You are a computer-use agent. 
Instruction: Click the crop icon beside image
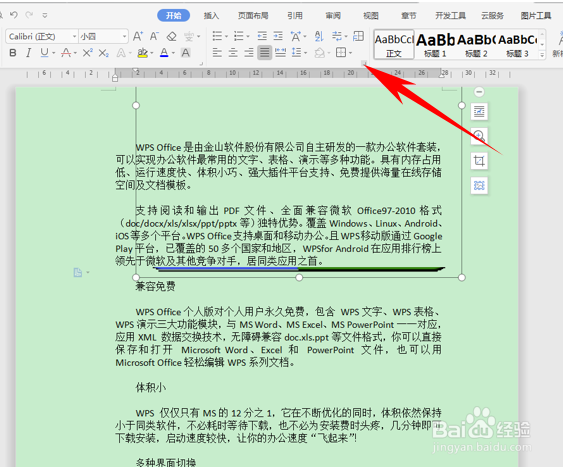pos(479,161)
